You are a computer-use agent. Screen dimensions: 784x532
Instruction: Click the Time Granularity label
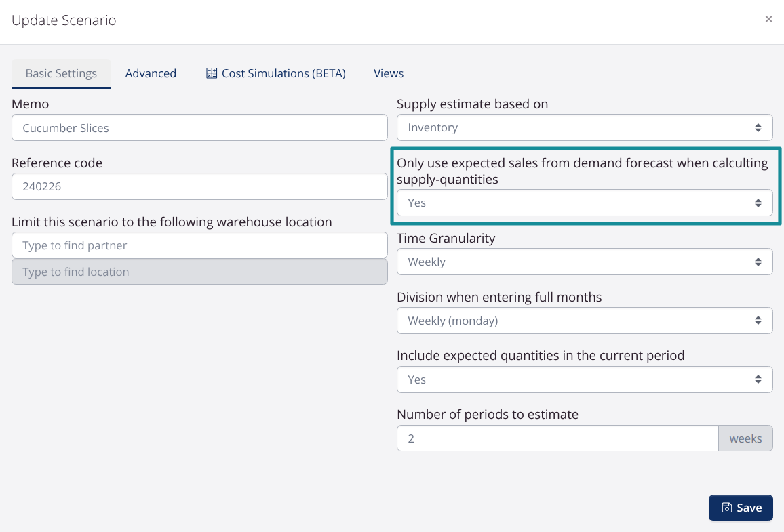click(x=446, y=239)
